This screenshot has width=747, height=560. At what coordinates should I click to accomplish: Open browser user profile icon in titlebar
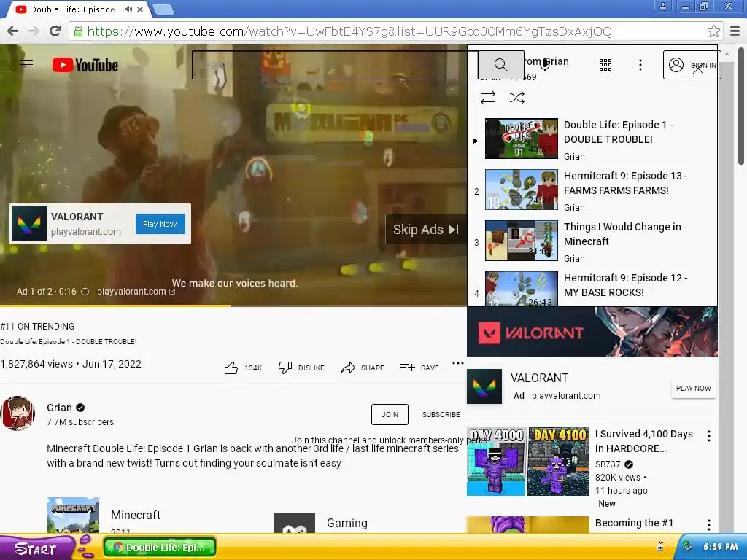(662, 6)
